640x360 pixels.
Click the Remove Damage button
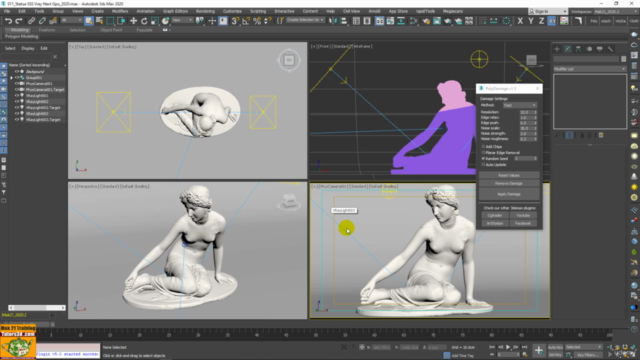coord(509,183)
